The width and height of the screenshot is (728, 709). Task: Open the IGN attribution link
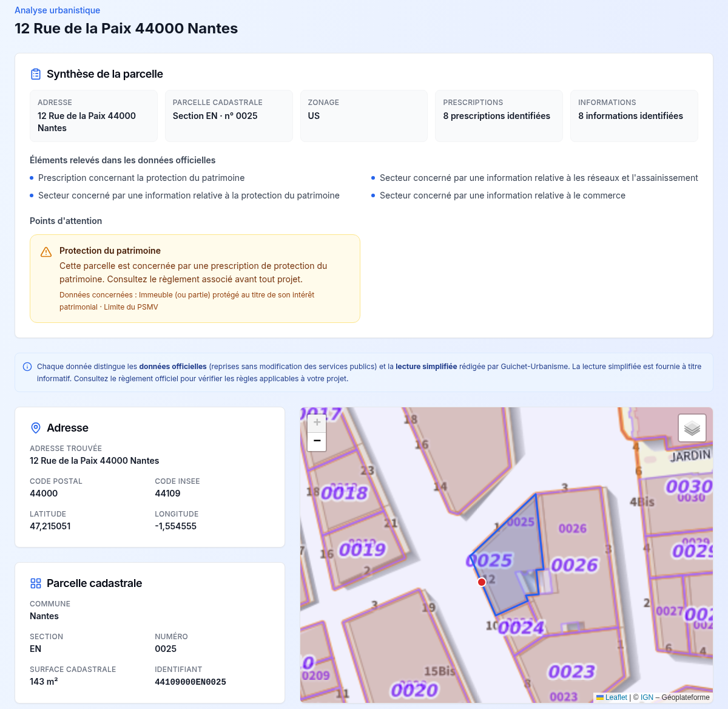pyautogui.click(x=647, y=697)
